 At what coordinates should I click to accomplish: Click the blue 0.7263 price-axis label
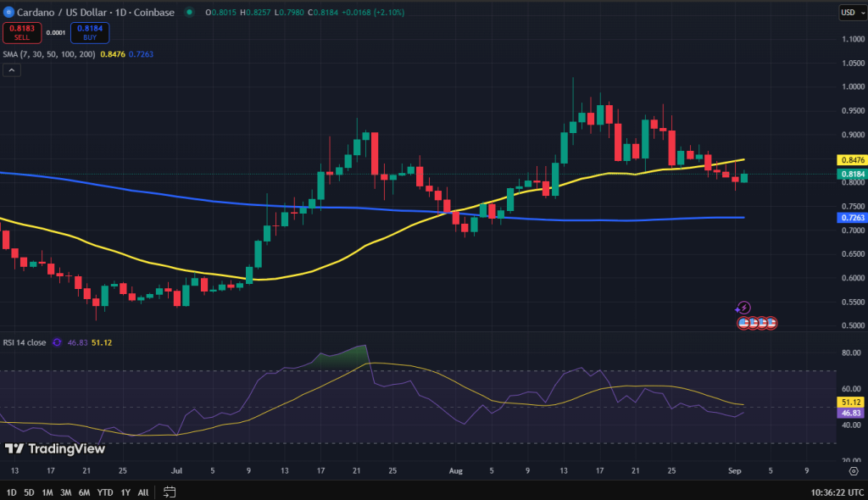click(853, 218)
